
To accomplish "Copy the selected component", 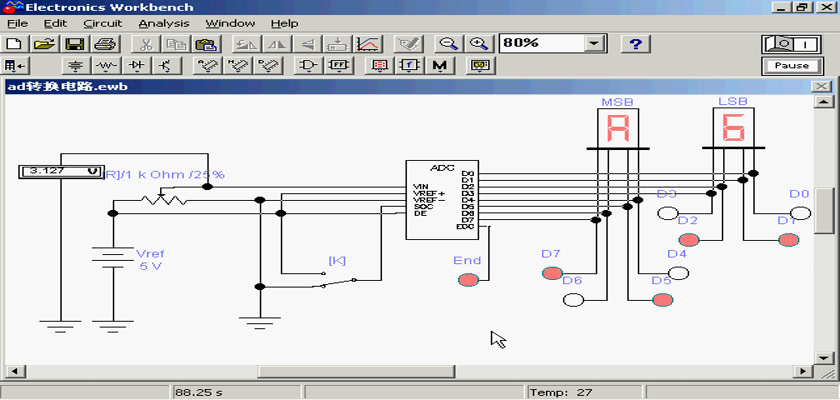I will [174, 44].
